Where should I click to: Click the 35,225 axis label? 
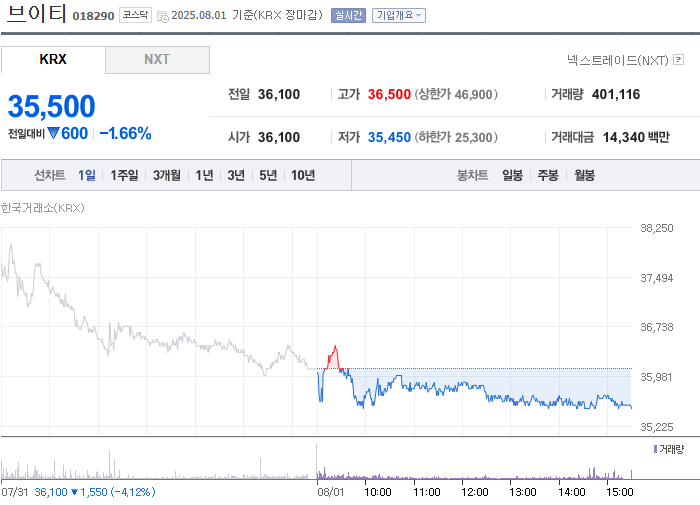click(x=657, y=427)
